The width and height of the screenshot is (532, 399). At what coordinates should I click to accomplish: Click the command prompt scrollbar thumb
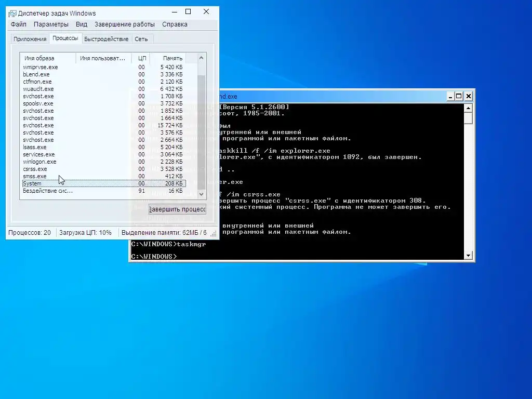468,118
